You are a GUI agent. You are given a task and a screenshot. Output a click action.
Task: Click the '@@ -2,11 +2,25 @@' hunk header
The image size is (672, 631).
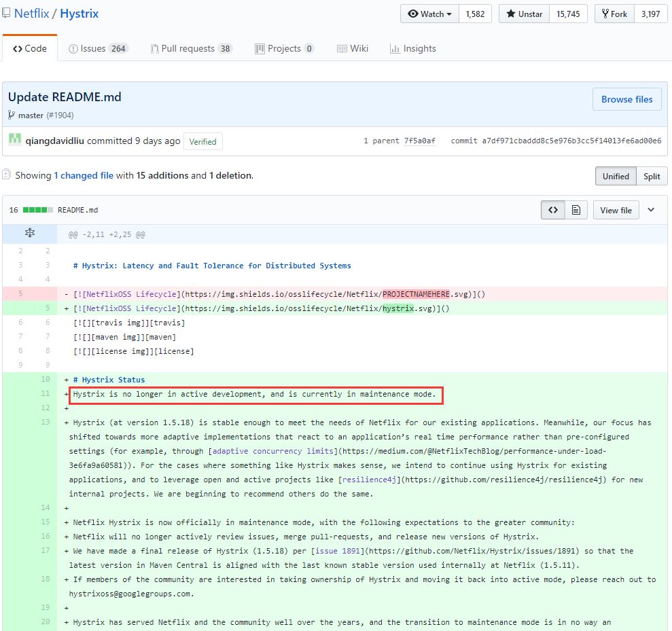click(x=107, y=235)
